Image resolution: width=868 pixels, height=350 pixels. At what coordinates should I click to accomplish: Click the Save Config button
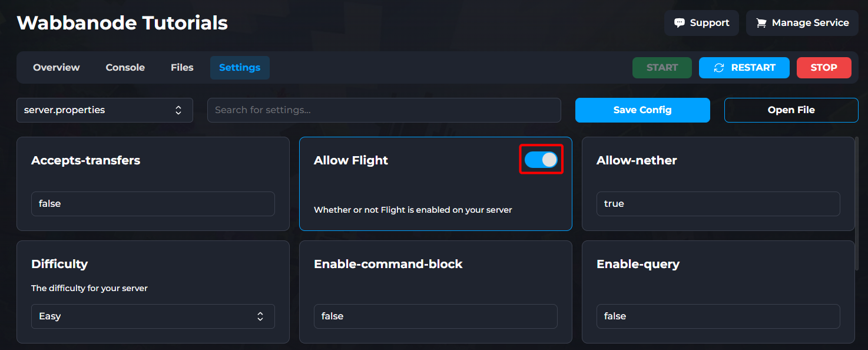pos(642,110)
